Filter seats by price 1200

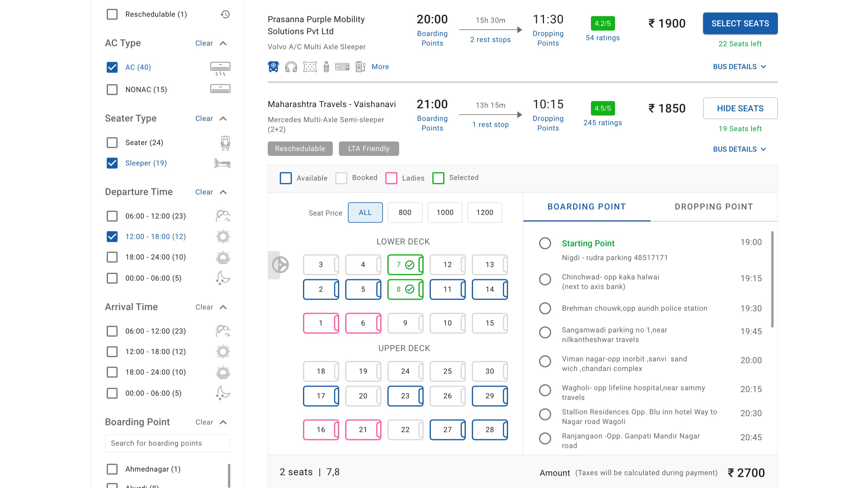click(x=485, y=212)
